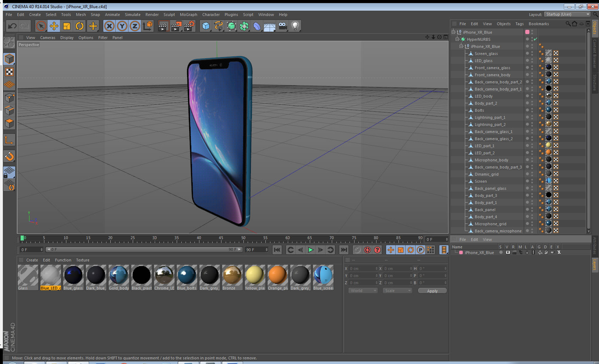
Task: Go to end of animation
Action: [344, 250]
